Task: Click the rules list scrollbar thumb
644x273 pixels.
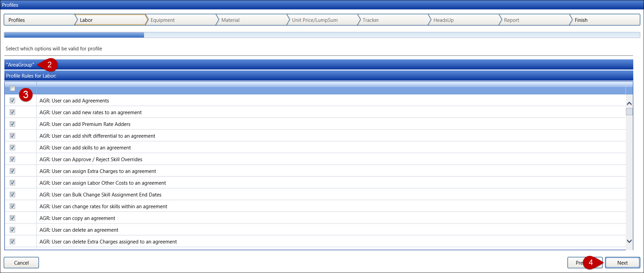Action: point(629,112)
